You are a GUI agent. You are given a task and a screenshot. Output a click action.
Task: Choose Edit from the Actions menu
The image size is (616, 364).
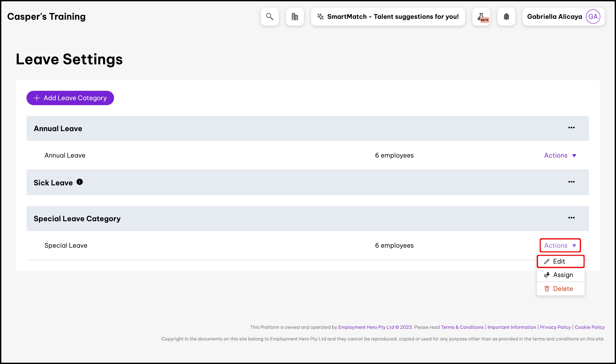559,262
